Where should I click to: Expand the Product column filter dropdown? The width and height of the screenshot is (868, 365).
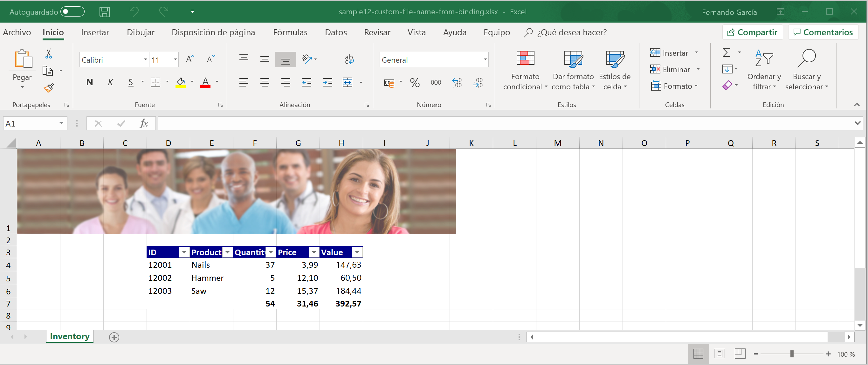(x=228, y=252)
